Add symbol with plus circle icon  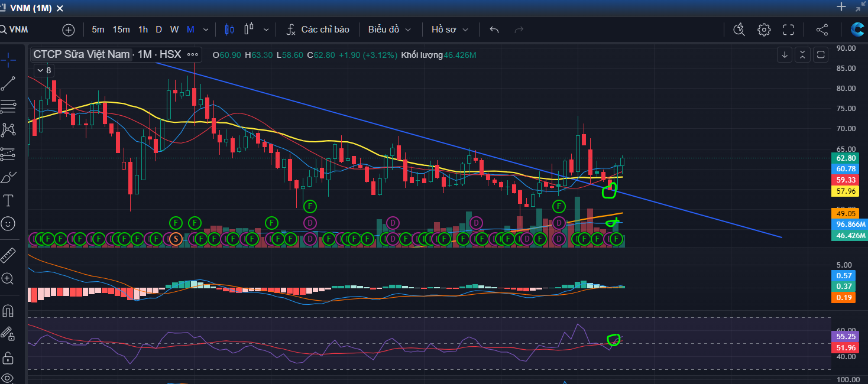click(x=69, y=30)
